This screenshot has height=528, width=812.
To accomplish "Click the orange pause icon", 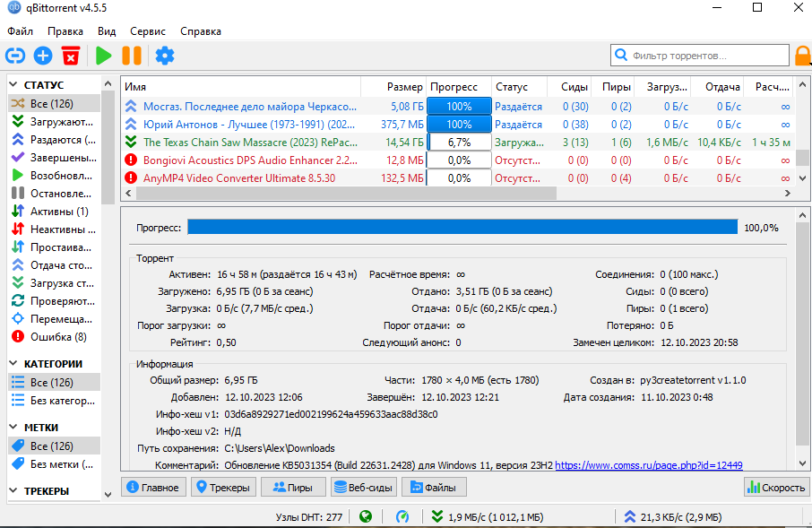I will coord(132,56).
